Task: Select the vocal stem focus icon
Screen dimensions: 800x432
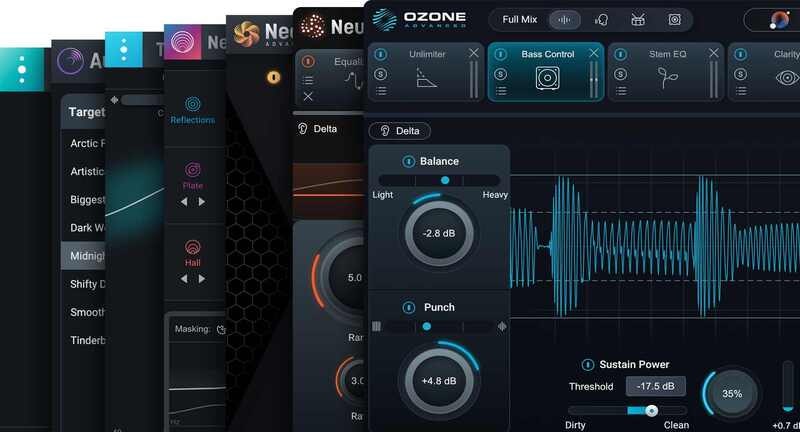Action: [602, 19]
